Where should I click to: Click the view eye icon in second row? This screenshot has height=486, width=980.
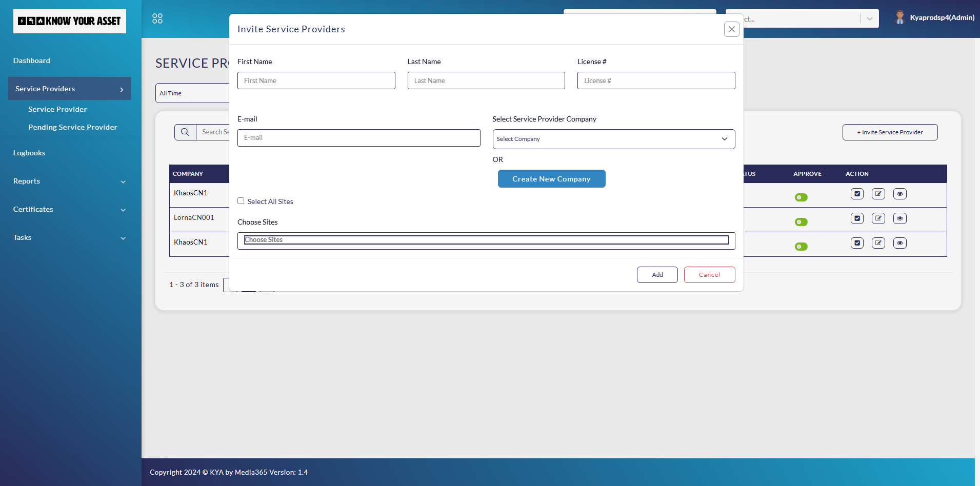tap(899, 218)
